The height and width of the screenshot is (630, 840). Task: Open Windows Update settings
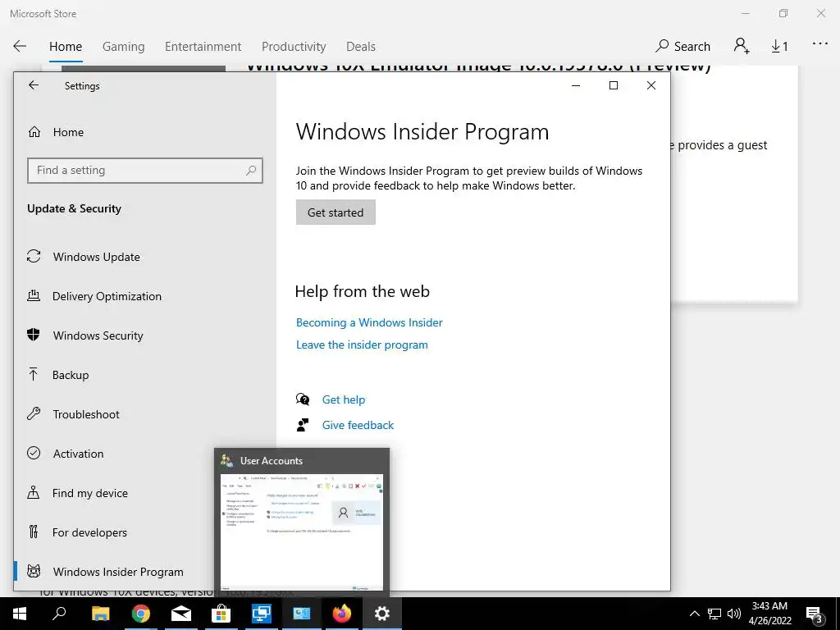coord(97,257)
